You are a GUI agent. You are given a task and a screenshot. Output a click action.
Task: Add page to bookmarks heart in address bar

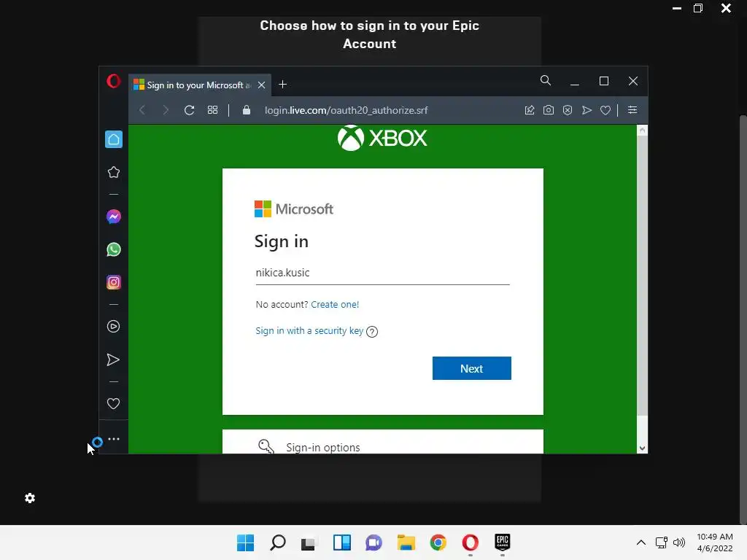[605, 110]
